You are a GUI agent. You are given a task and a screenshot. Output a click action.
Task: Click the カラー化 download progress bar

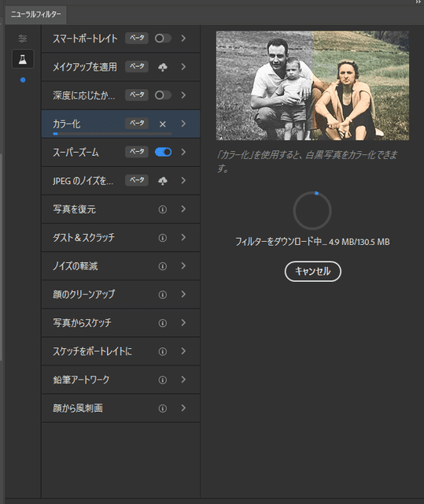click(112, 134)
